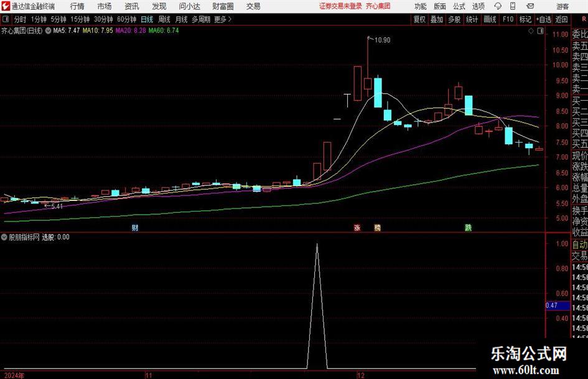Click the 多股 toolbar button
The image size is (588, 379).
(x=454, y=19)
